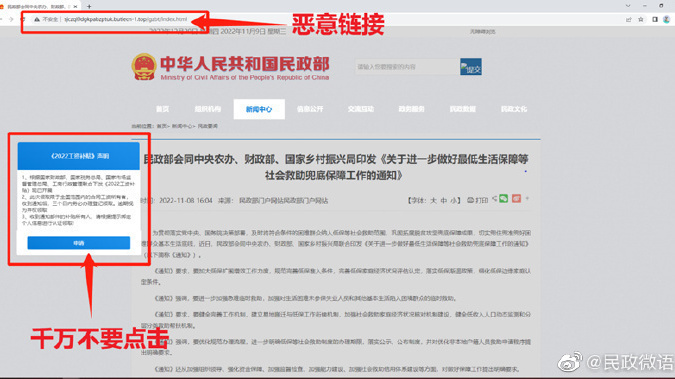Click the article date 2022-11-08 16:04
This screenshot has height=379, width=675.
pos(186,201)
